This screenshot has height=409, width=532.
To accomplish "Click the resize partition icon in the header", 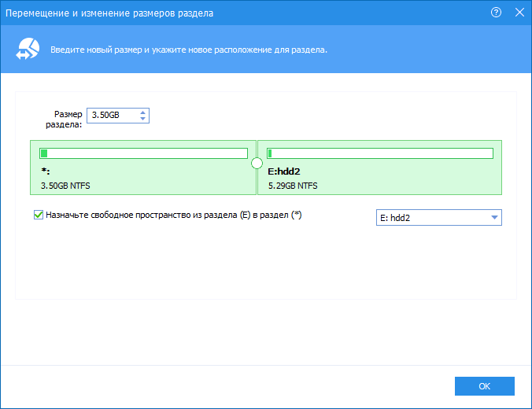I will pyautogui.click(x=28, y=49).
